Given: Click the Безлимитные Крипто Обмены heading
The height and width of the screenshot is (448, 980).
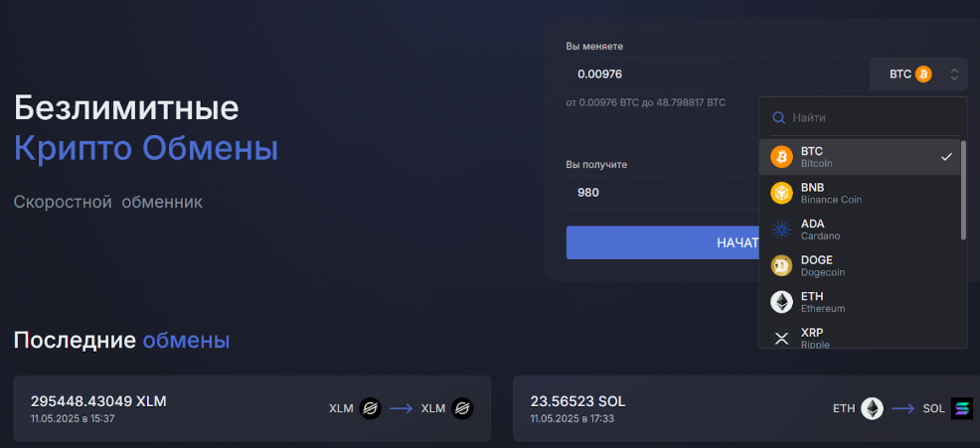Looking at the screenshot, I should tap(146, 128).
